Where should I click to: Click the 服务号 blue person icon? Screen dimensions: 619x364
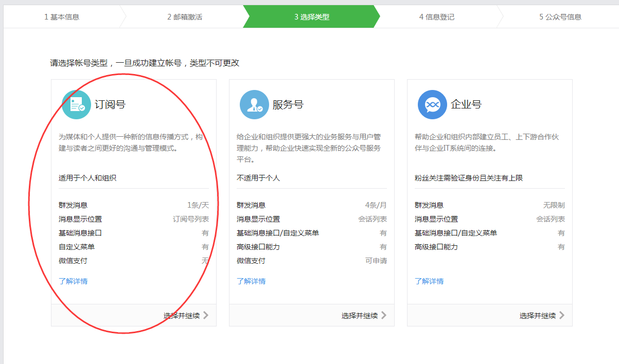click(254, 104)
